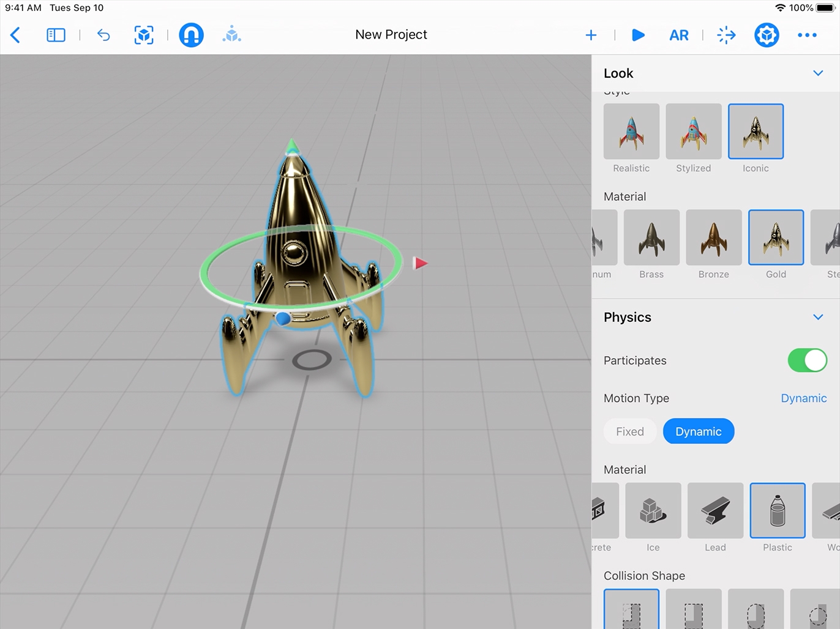The width and height of the screenshot is (840, 629).
Task: Choose the Wood physics material
Action: 826,510
